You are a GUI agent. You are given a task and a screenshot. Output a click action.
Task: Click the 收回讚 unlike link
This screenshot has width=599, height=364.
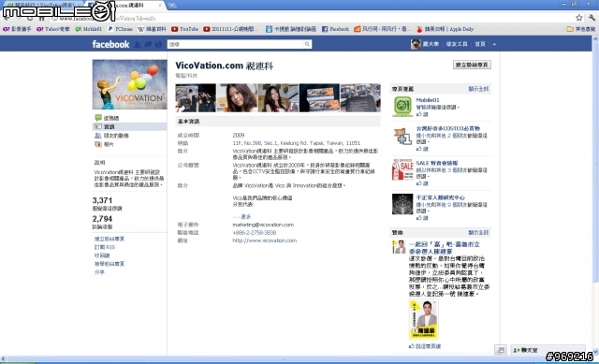102,255
